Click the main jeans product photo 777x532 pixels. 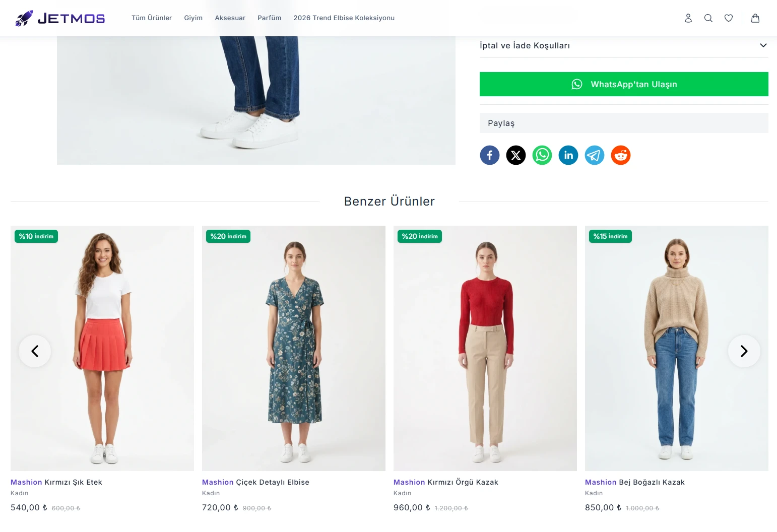[256, 101]
